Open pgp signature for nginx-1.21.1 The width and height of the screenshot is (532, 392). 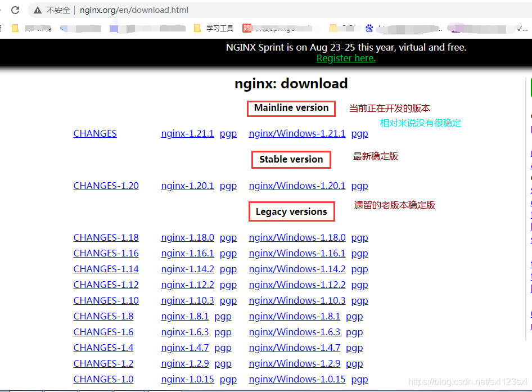coord(228,134)
